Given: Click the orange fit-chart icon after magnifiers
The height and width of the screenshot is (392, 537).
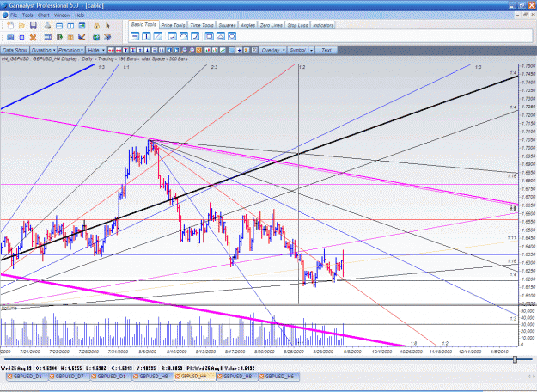Looking at the screenshot, I should tap(198, 51).
